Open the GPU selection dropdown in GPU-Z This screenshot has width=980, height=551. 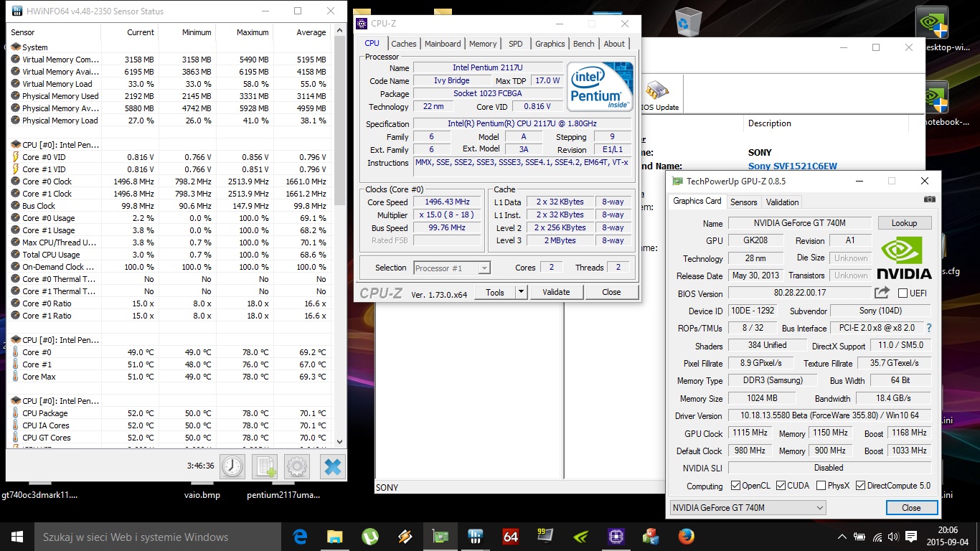click(748, 507)
